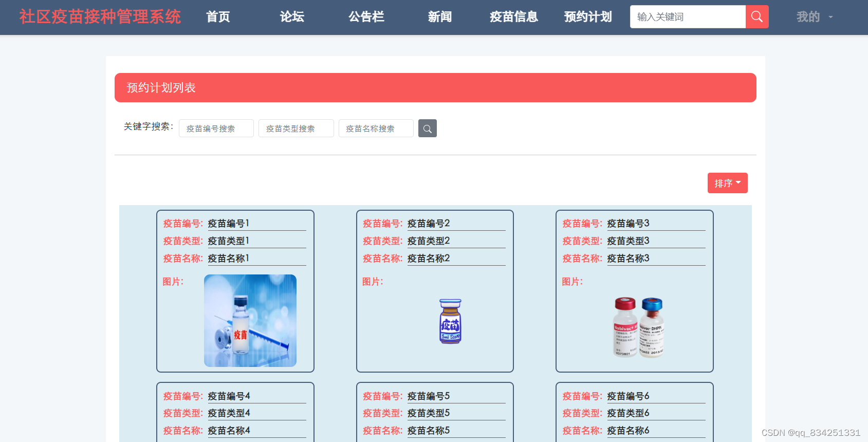Focus the 输入关键词 search field
The image size is (868, 442).
click(688, 17)
